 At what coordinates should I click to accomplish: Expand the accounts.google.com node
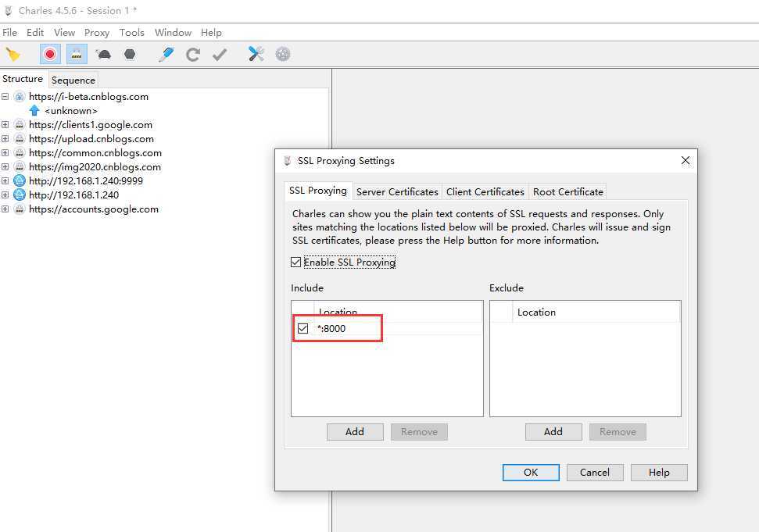[5, 209]
